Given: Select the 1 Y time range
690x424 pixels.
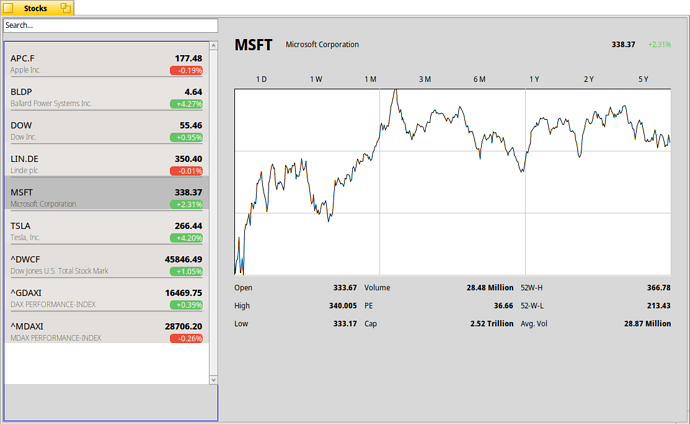Looking at the screenshot, I should click(534, 79).
